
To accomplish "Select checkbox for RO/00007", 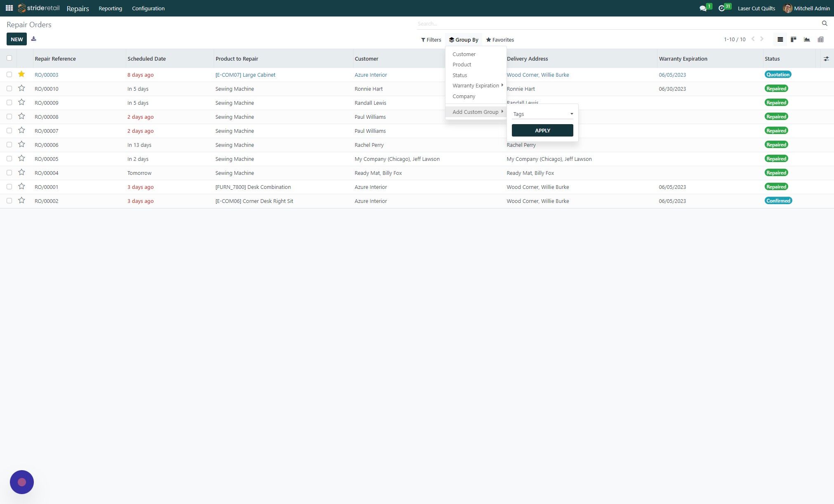I will tap(9, 131).
